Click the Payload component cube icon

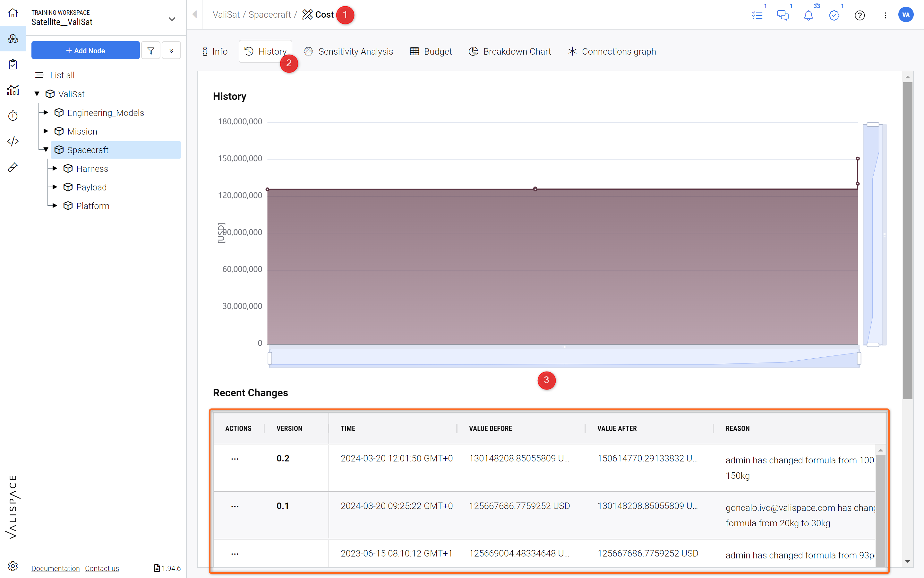pyautogui.click(x=68, y=187)
